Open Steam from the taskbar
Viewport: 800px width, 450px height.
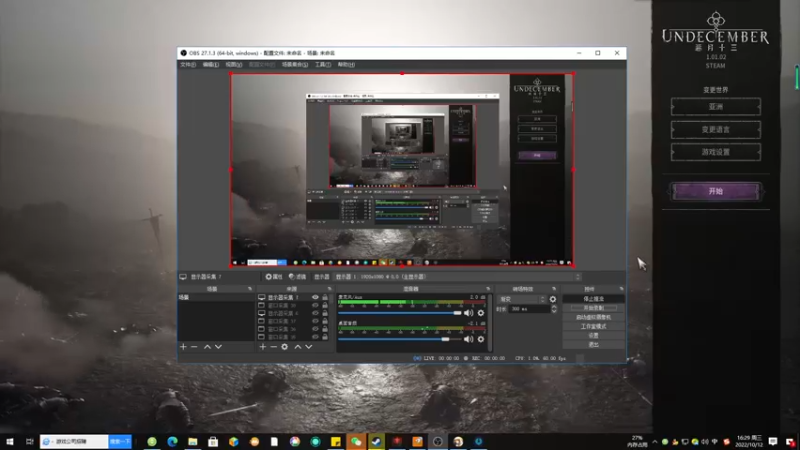coord(377,441)
